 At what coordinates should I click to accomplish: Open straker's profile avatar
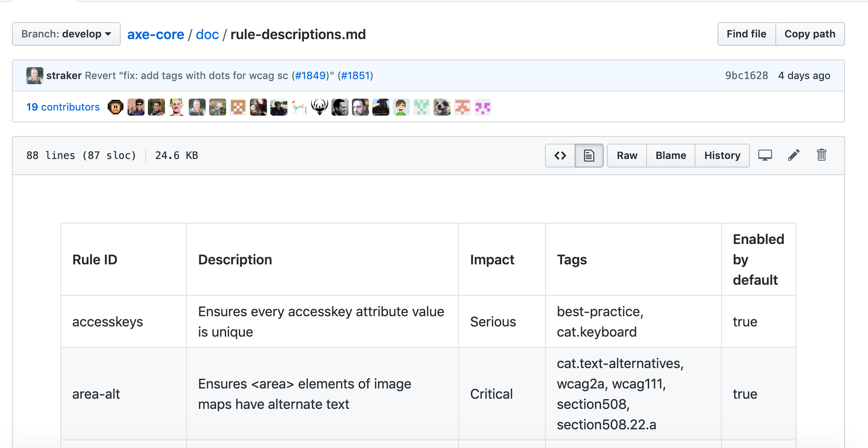coord(34,75)
